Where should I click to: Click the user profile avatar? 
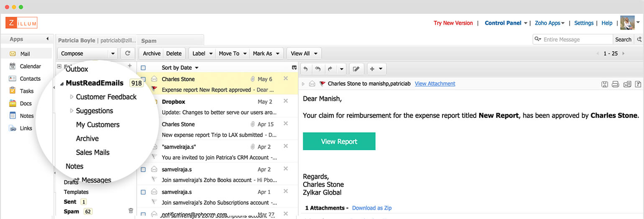click(x=627, y=23)
